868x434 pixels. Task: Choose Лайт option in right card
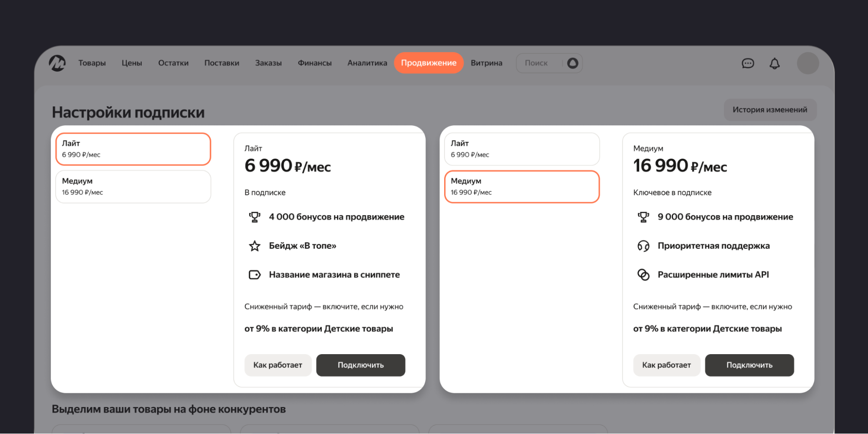tap(521, 149)
